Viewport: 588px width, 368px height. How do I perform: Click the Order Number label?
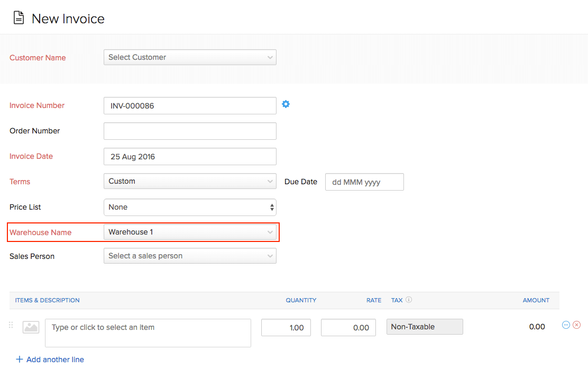coord(34,131)
